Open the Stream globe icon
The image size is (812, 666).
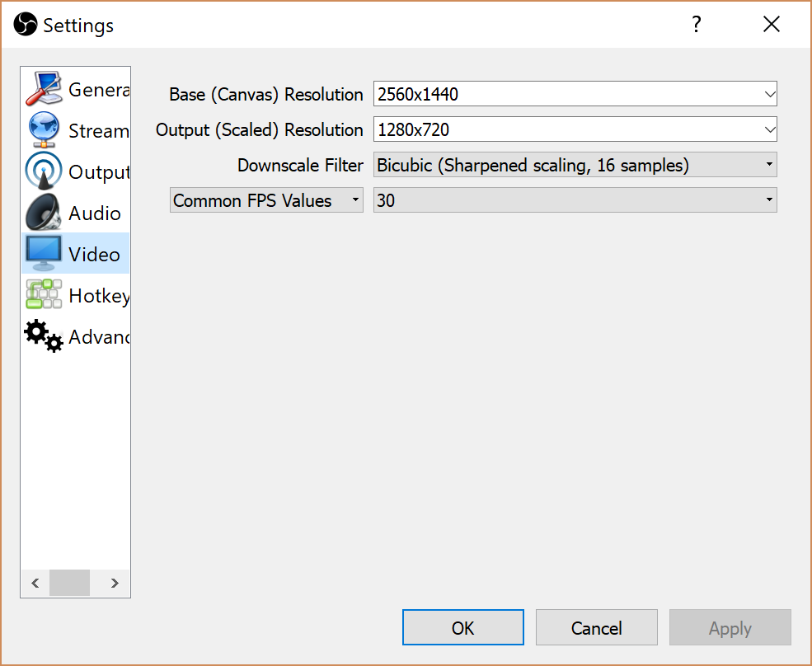[x=44, y=130]
